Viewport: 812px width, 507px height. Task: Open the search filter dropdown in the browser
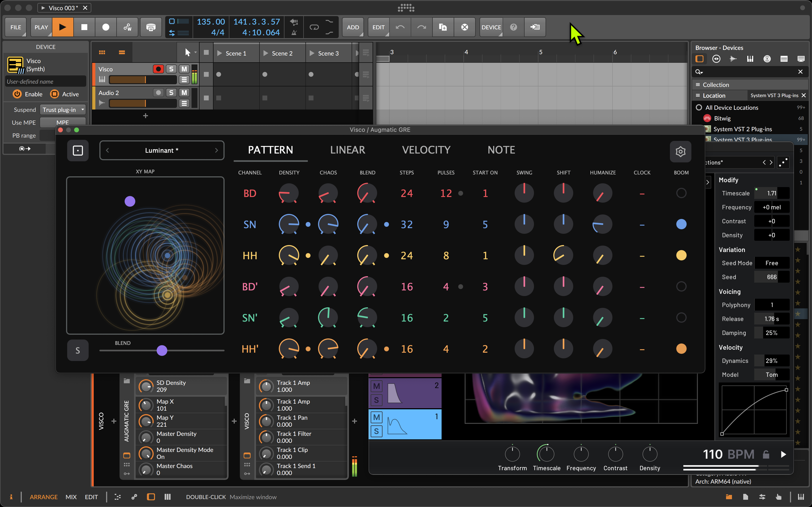click(699, 72)
